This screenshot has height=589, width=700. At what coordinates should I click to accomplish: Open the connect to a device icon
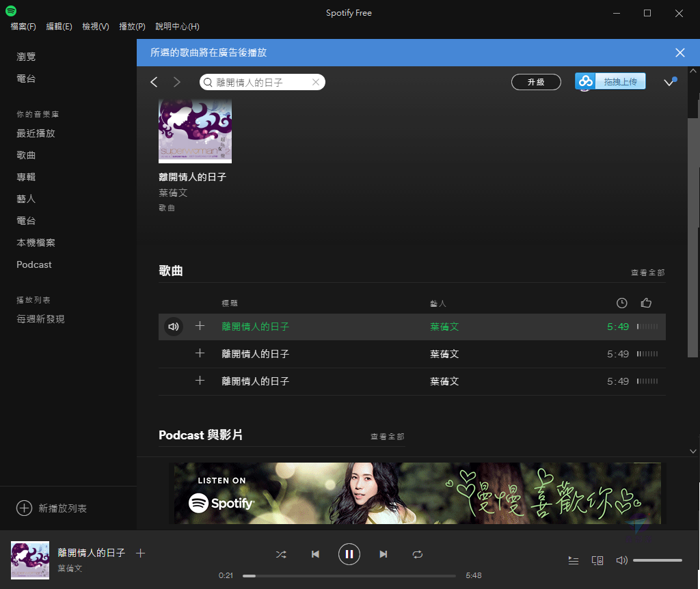(x=597, y=560)
